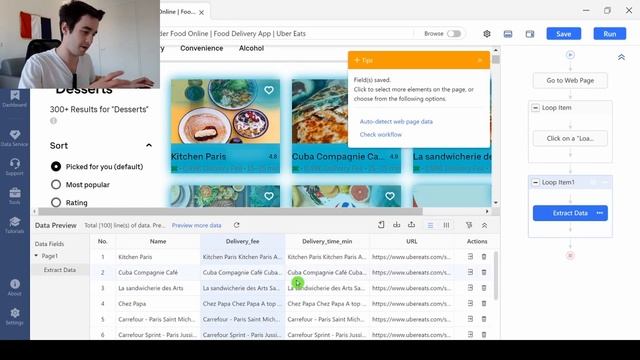Click the Save button
This screenshot has height=360, width=640.
(x=564, y=34)
